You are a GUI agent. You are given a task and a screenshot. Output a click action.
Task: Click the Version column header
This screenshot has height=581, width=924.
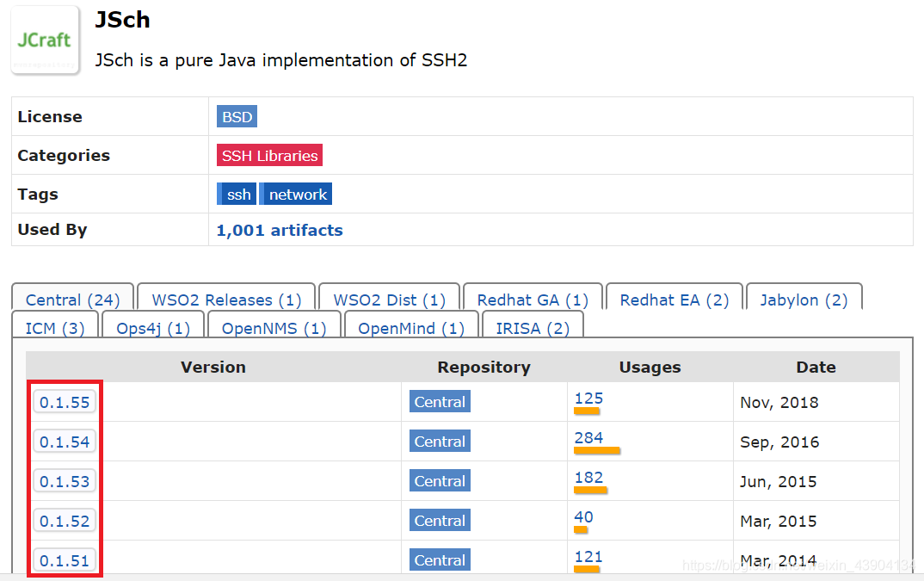tap(213, 367)
